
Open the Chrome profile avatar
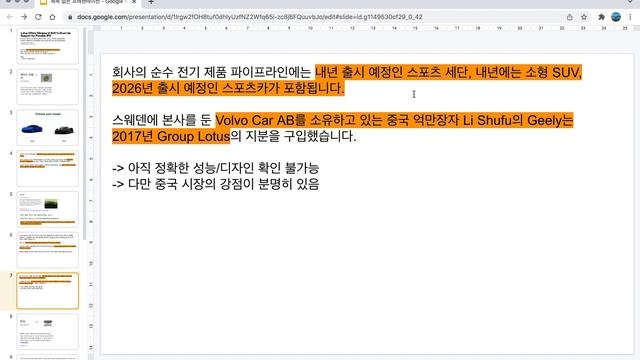point(616,17)
